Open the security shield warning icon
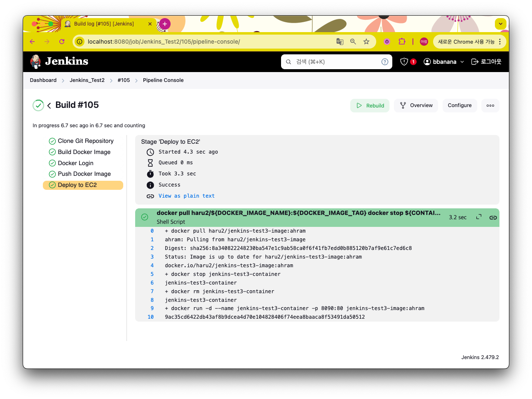This screenshot has width=532, height=399. click(404, 62)
